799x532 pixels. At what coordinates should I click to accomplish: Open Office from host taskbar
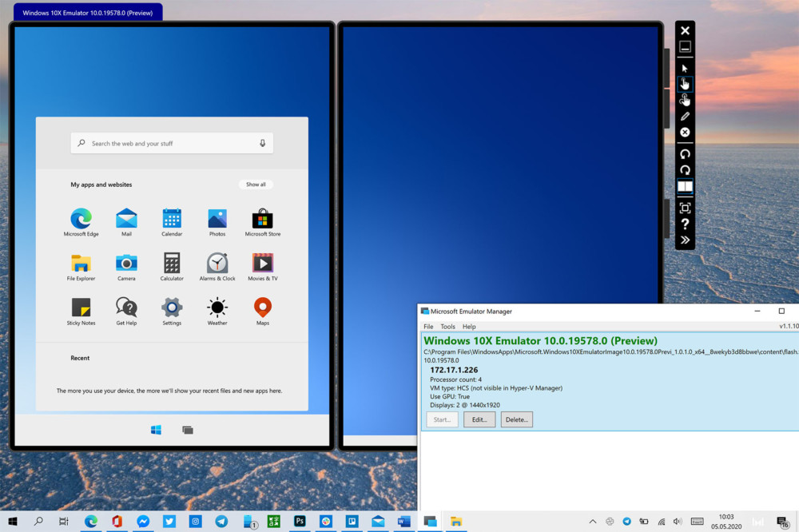point(117,522)
